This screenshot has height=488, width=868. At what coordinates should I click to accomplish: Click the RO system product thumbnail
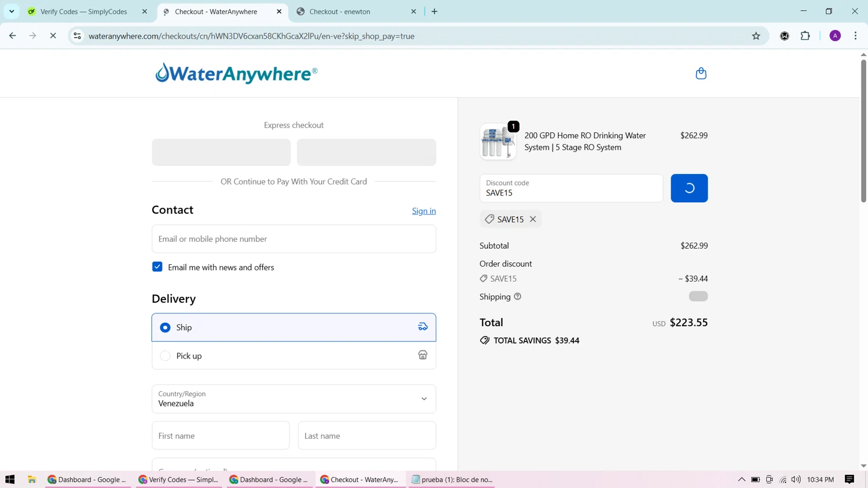tap(498, 142)
